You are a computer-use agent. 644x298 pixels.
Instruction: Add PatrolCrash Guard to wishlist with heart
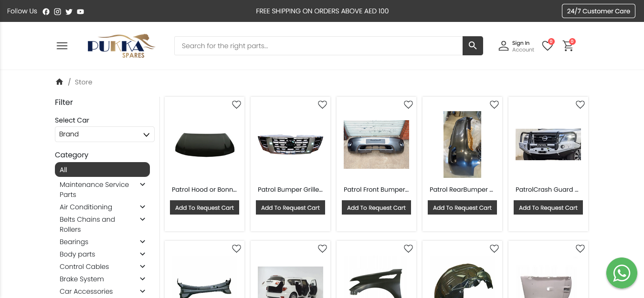[580, 105]
